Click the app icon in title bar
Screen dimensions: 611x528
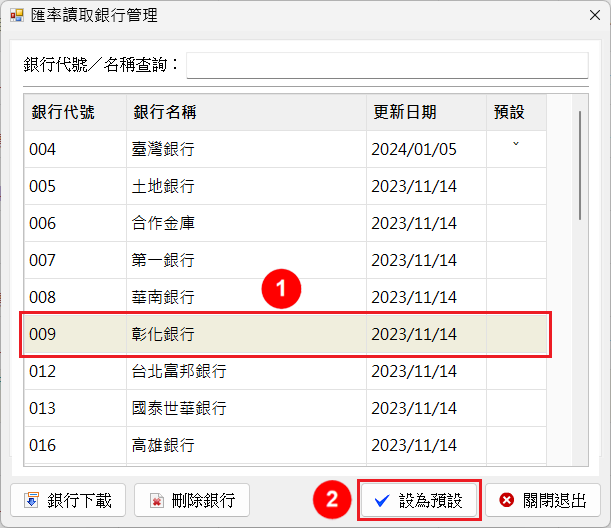(17, 16)
